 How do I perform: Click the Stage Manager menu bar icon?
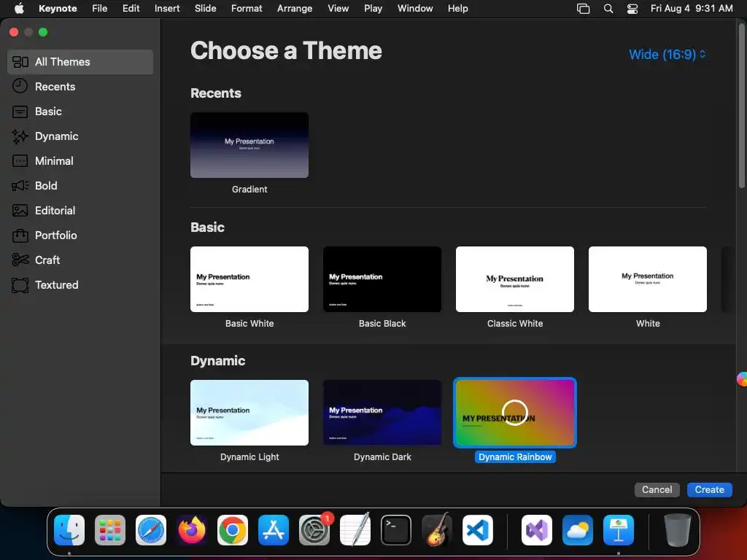coord(583,9)
